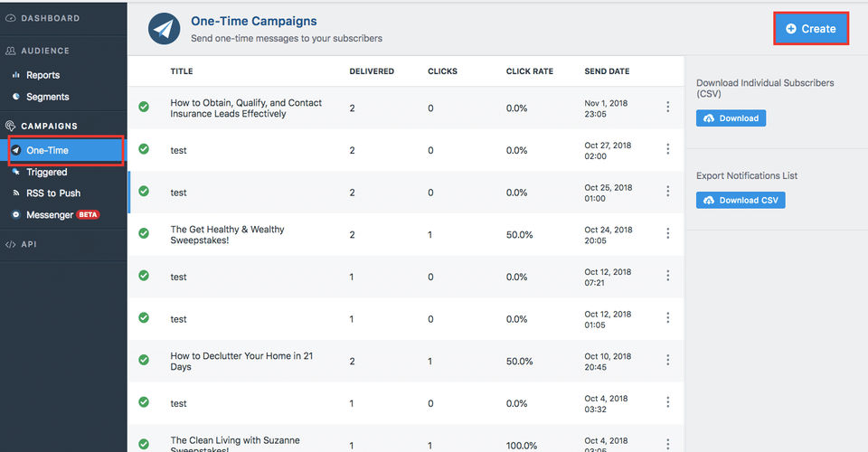Click green status icon for Healthy & Wealthy Sweepstakes
The image size is (868, 452).
pos(144,233)
